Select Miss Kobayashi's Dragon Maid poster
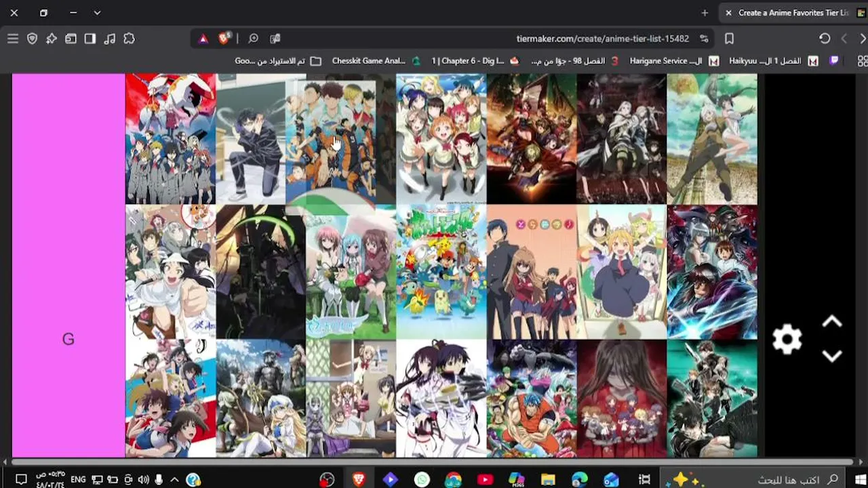The width and height of the screenshot is (868, 488). [x=622, y=272]
